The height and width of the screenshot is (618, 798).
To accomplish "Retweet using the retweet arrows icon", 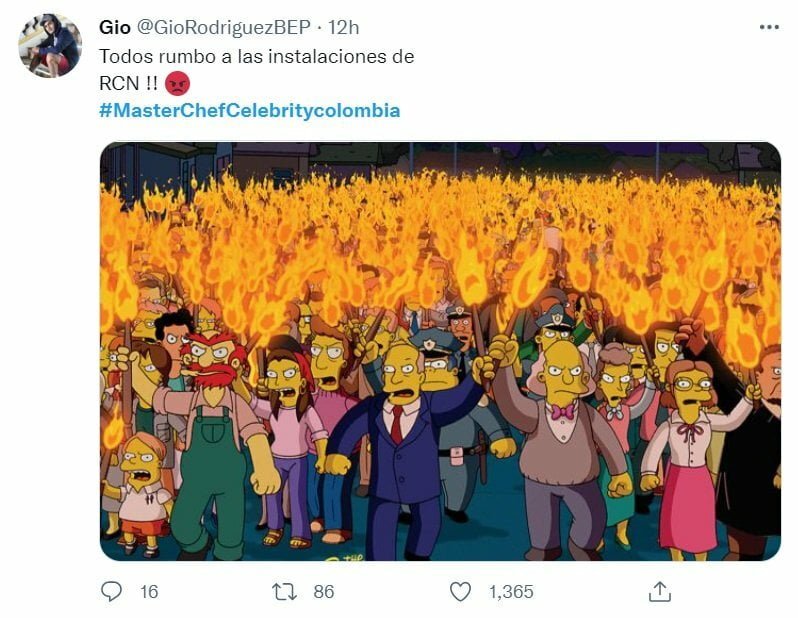I will click(284, 592).
